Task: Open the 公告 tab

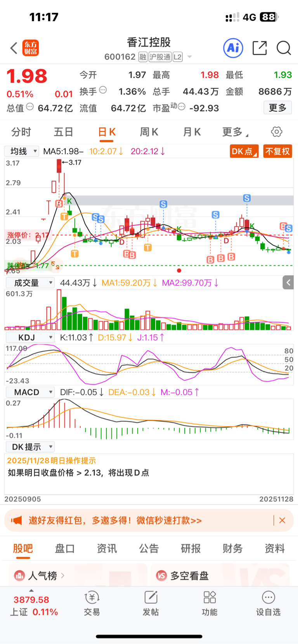Action: tap(149, 548)
